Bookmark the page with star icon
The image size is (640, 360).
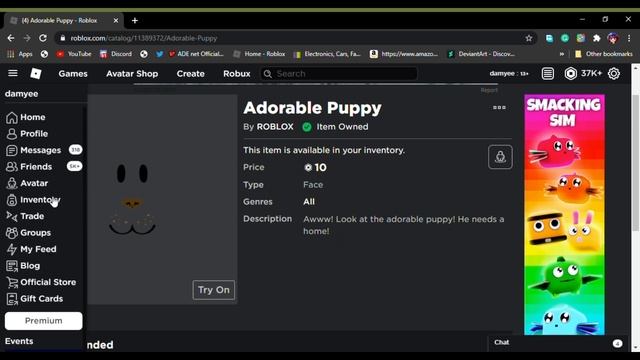click(x=529, y=38)
